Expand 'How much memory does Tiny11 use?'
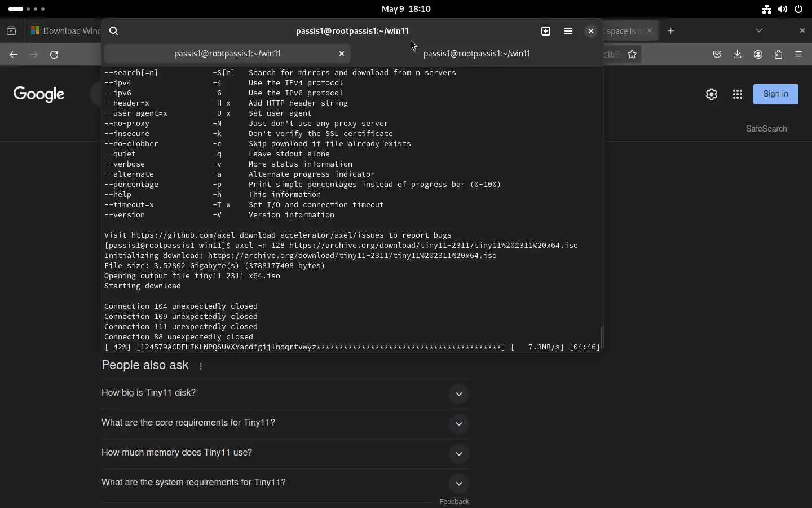Viewport: 812px width, 508px height. pos(285,453)
